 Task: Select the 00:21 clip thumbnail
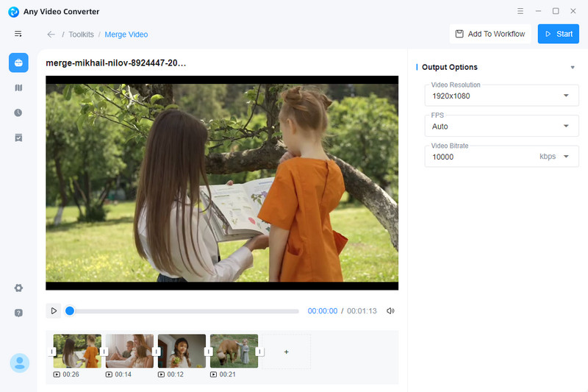234,351
